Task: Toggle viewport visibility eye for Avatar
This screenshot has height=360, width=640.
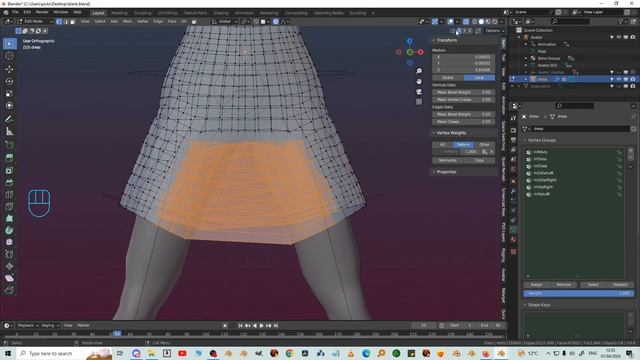Action: pyautogui.click(x=619, y=37)
